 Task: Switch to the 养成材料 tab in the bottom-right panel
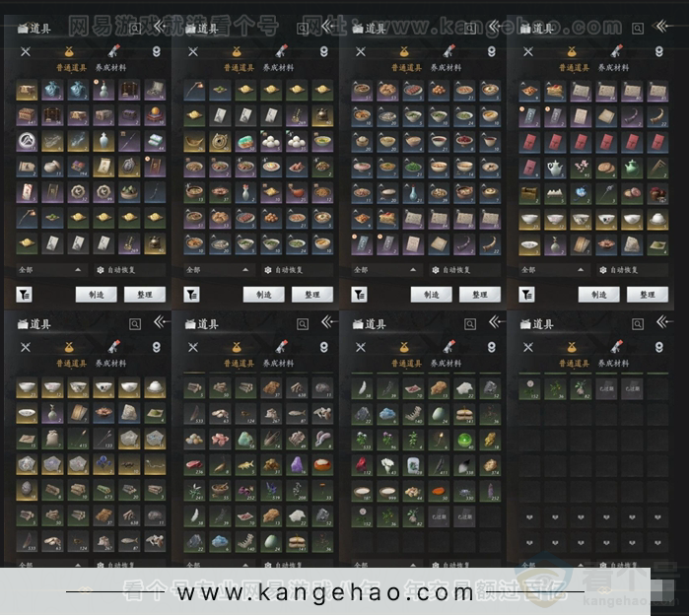(613, 364)
